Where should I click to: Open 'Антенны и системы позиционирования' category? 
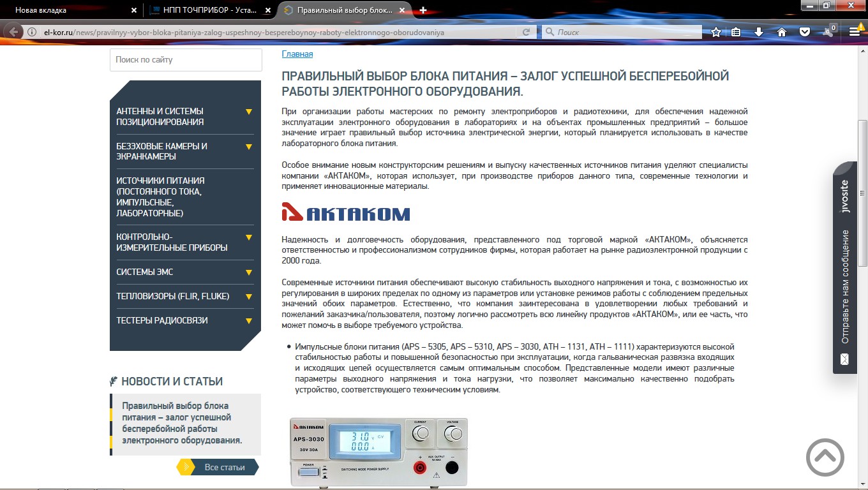pyautogui.click(x=160, y=116)
